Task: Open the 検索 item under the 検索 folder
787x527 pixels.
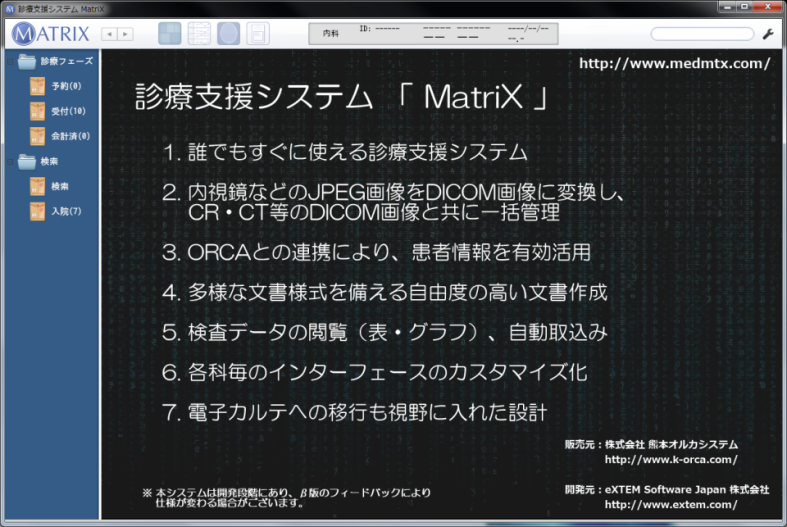Action: pyautogui.click(x=60, y=186)
